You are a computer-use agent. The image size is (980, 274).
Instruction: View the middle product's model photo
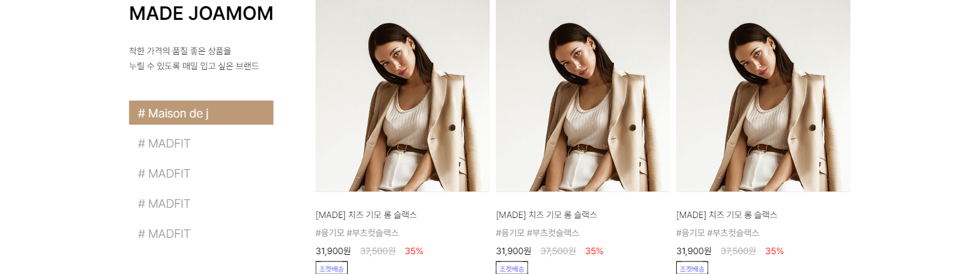[x=583, y=96]
